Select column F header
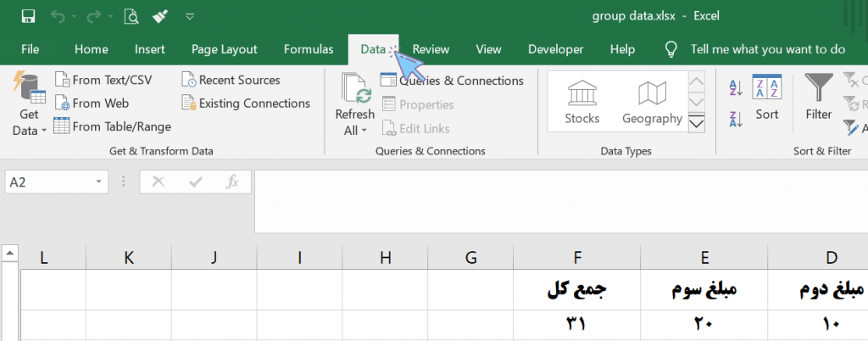The image size is (868, 341). (577, 257)
